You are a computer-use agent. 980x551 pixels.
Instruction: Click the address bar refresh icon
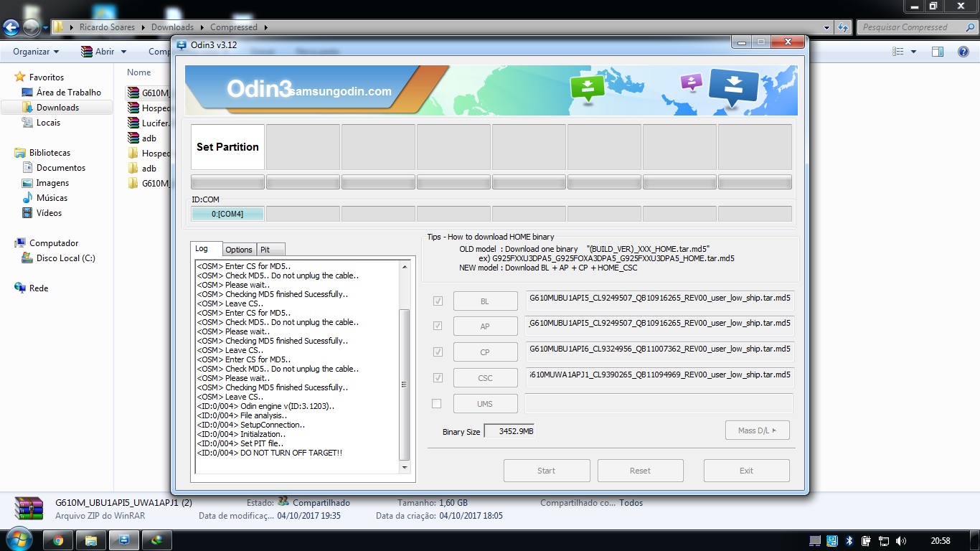click(843, 27)
